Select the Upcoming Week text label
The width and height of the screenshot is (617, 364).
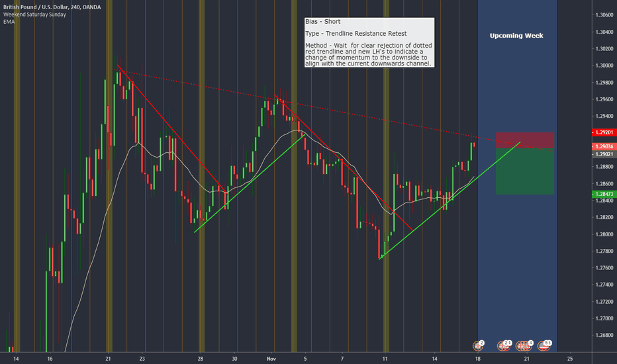[516, 36]
